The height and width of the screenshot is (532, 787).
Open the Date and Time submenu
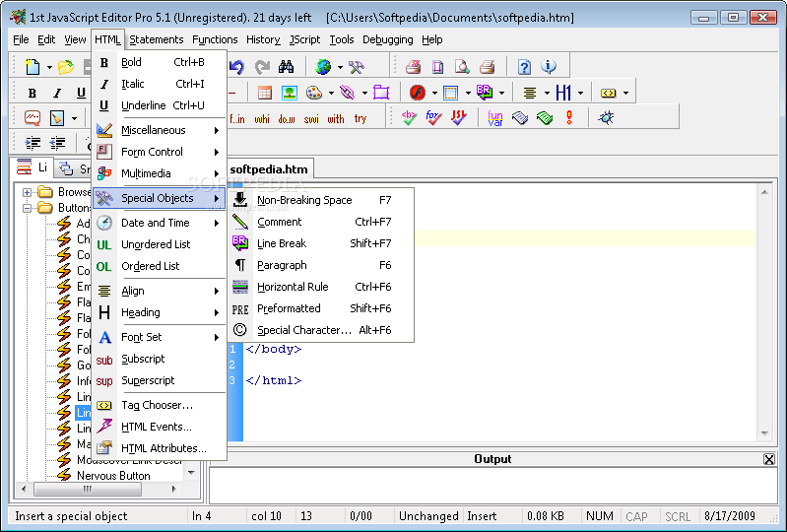pos(160,223)
